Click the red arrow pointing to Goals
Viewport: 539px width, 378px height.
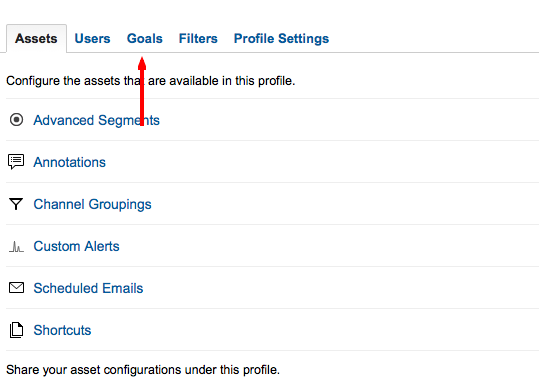point(142,91)
